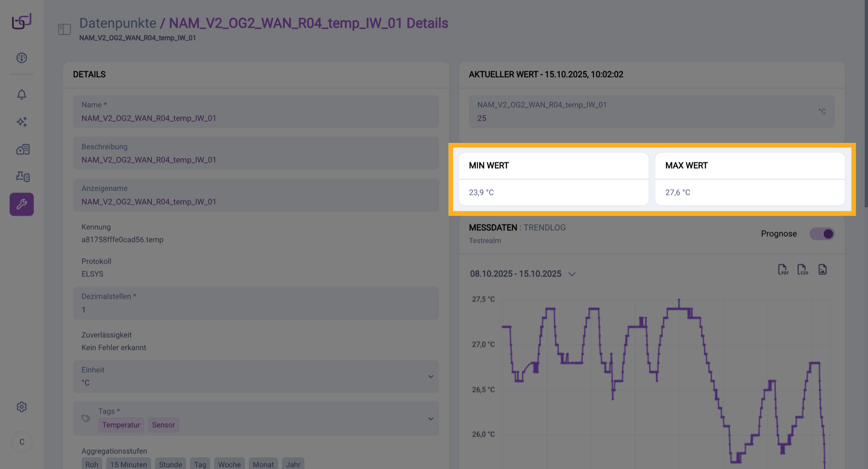Select the 15 Minuten aggregation chip
The image size is (868, 469).
point(128,464)
